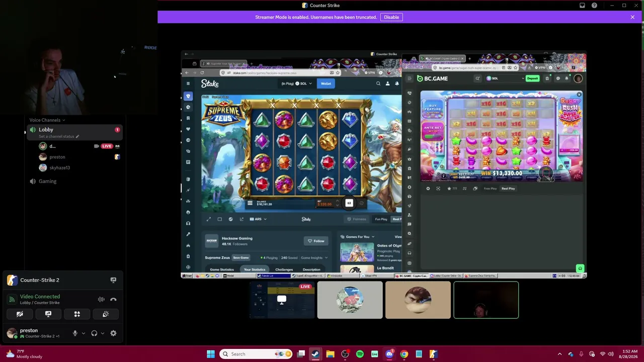The image size is (644, 362).
Task: Open the Wallet button on Stake
Action: pyautogui.click(x=326, y=83)
